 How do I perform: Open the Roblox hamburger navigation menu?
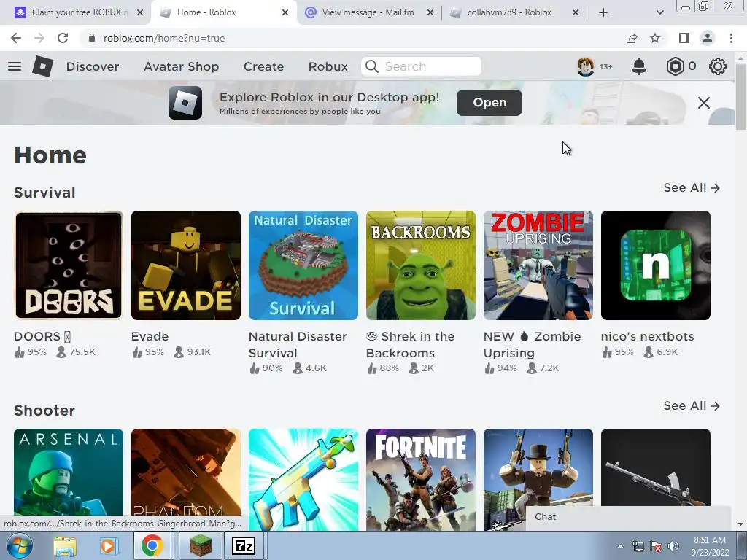15,66
